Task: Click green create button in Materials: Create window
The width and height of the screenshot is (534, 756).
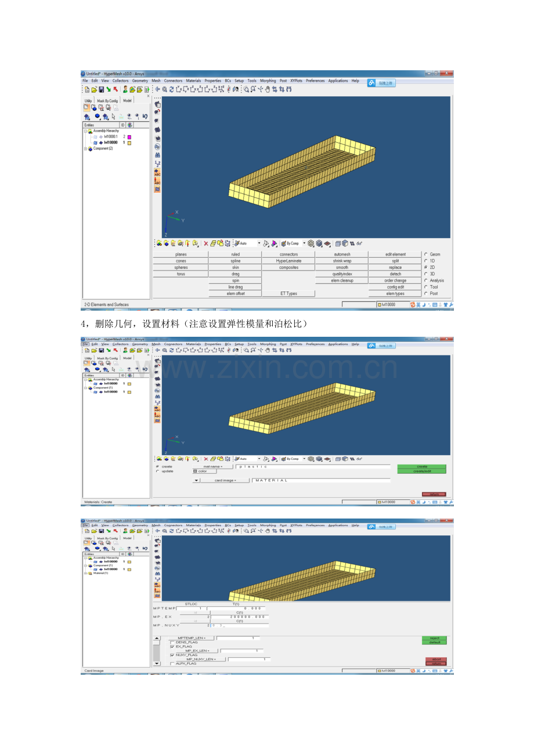Action: [x=421, y=466]
